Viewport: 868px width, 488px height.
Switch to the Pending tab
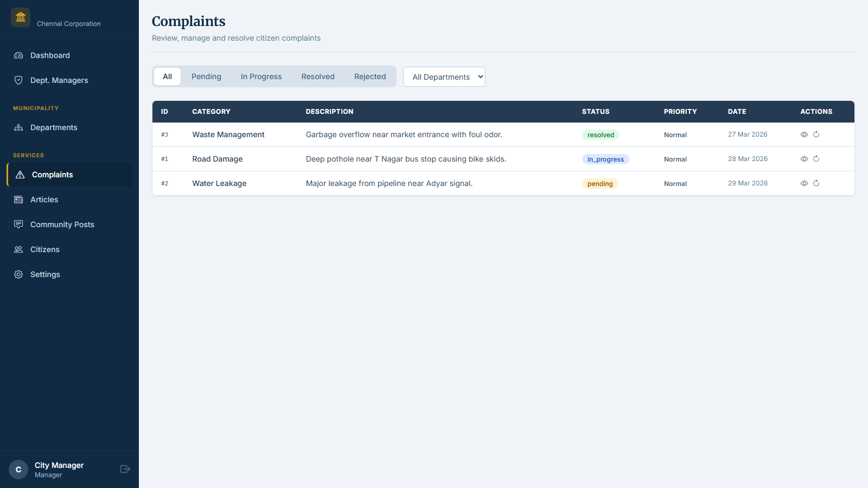tap(206, 76)
